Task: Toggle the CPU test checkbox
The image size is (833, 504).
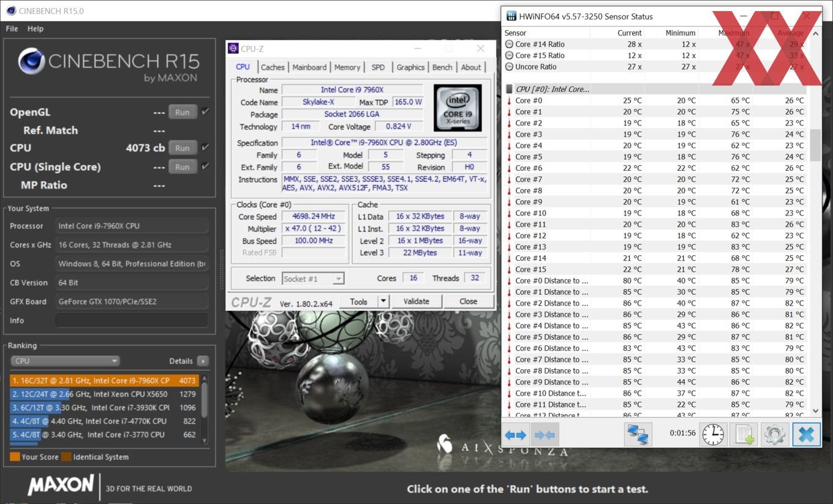Action: 205,147
